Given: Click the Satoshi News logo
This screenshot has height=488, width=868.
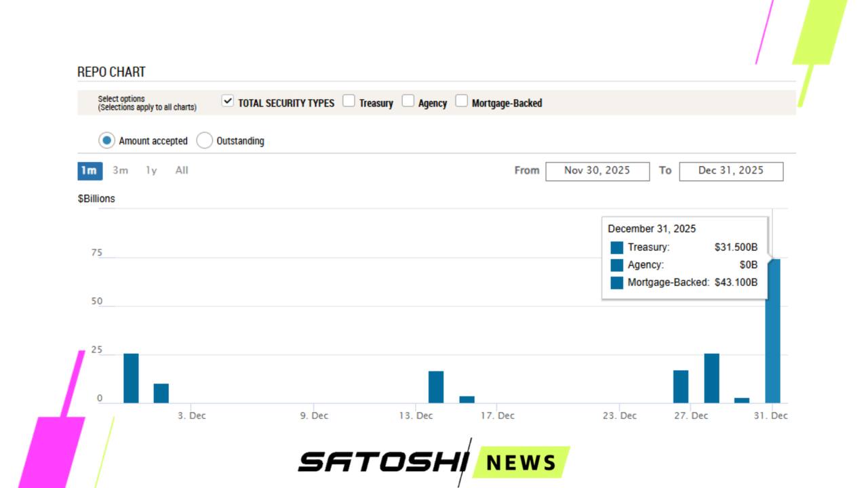Looking at the screenshot, I should point(433,462).
